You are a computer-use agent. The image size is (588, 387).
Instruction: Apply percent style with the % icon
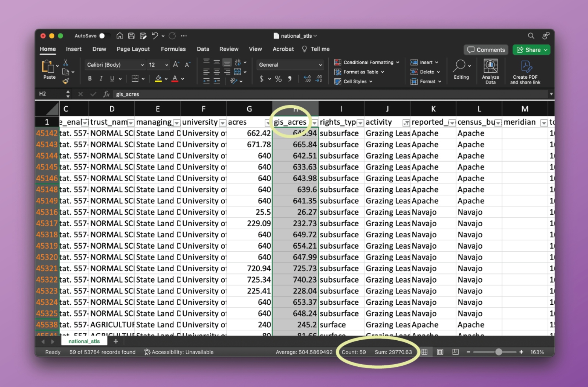[x=278, y=79]
